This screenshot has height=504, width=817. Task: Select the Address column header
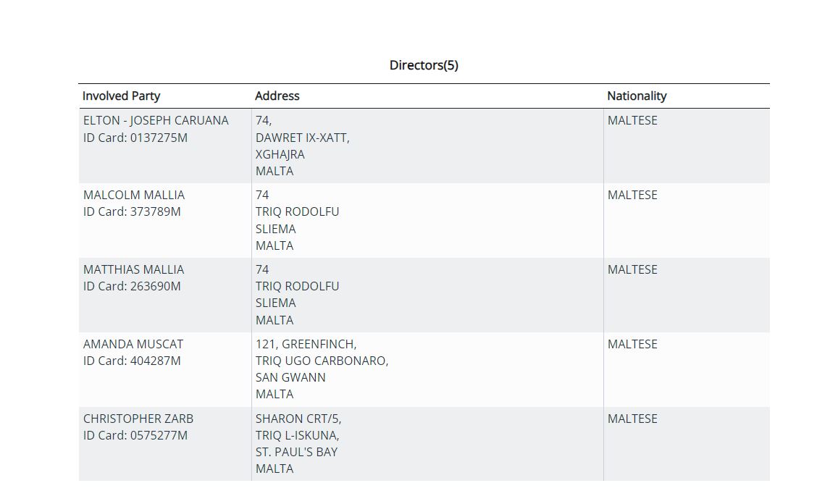coord(277,96)
